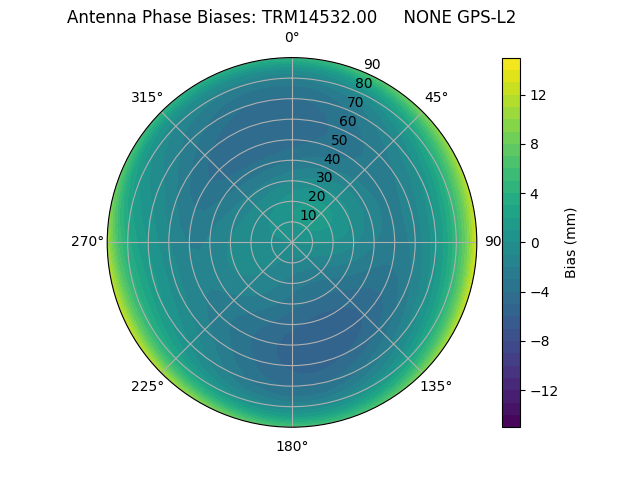Select the 45° azimuth label
The image size is (640, 480).
point(436,97)
